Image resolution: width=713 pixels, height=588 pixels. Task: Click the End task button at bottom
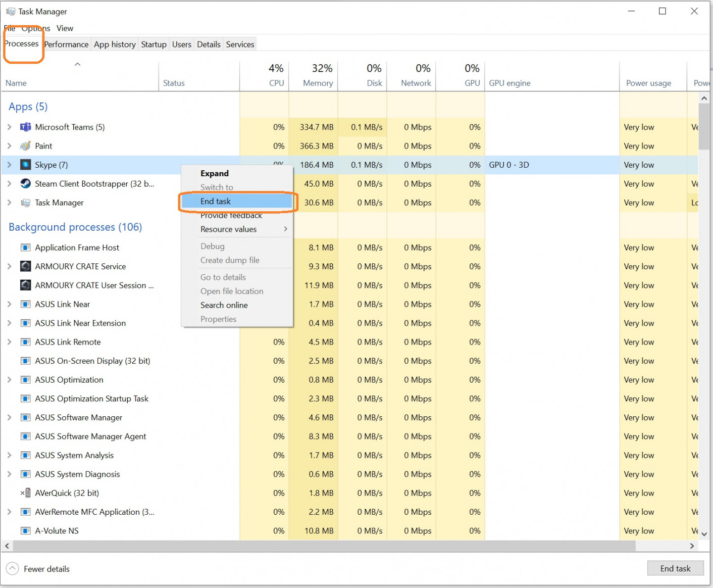coord(675,568)
